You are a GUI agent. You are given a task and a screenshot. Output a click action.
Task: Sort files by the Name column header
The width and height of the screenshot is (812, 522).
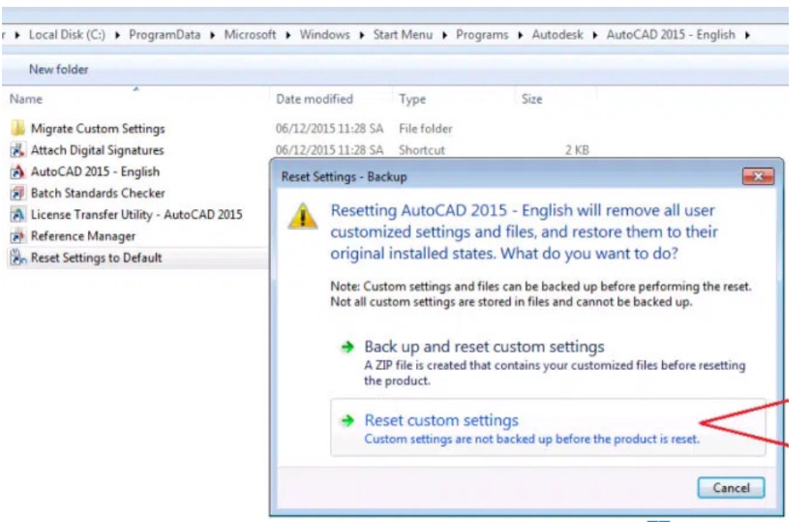click(26, 99)
